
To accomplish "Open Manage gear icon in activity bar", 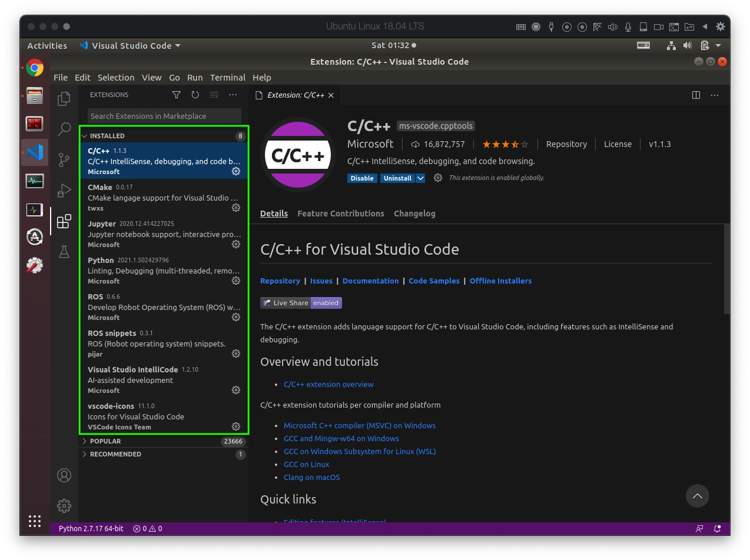I will pyautogui.click(x=64, y=506).
